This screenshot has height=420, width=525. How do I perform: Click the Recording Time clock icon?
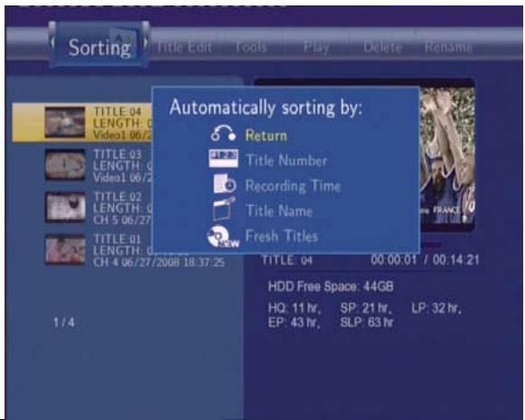[224, 183]
